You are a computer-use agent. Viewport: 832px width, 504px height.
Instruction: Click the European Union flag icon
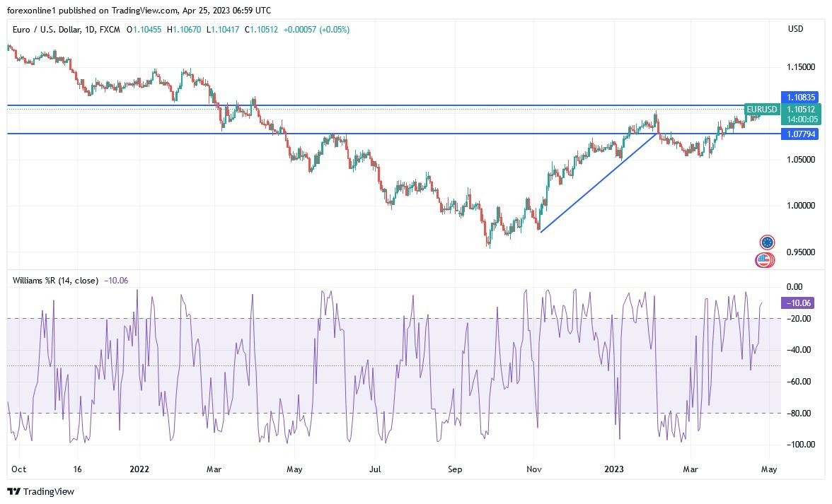(x=767, y=241)
